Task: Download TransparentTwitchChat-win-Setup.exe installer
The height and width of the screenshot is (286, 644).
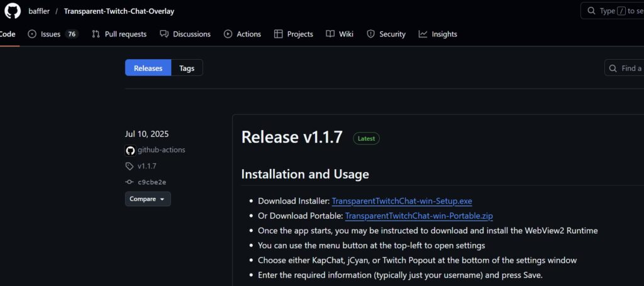Action: pyautogui.click(x=402, y=201)
